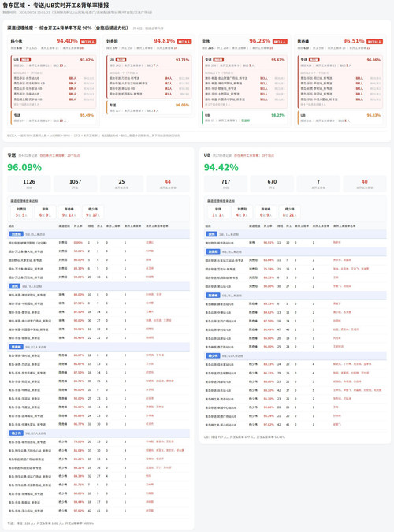Click the 站点 column header in 专送 table

pos(12,225)
